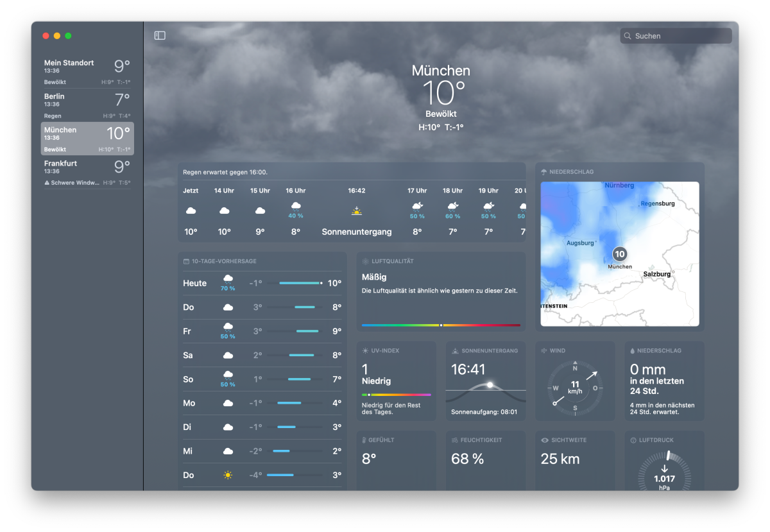Viewport: 770px width, 532px height.
Task: Open the Sonnenuntergang 16:41 tile
Action: click(485, 381)
